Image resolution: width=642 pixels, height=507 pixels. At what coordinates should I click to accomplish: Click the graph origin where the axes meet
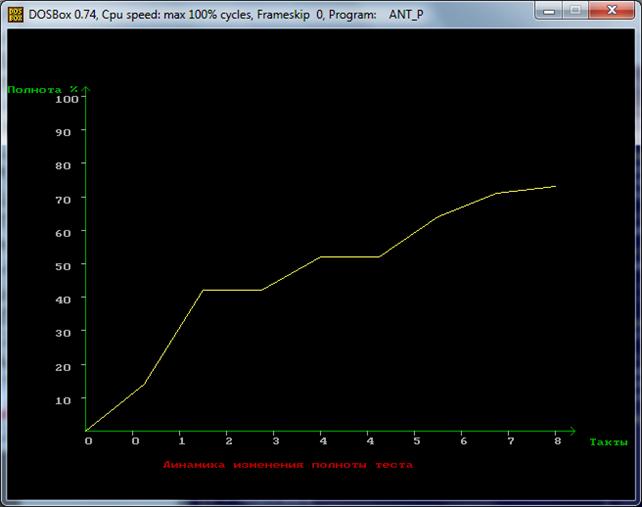pos(86,431)
